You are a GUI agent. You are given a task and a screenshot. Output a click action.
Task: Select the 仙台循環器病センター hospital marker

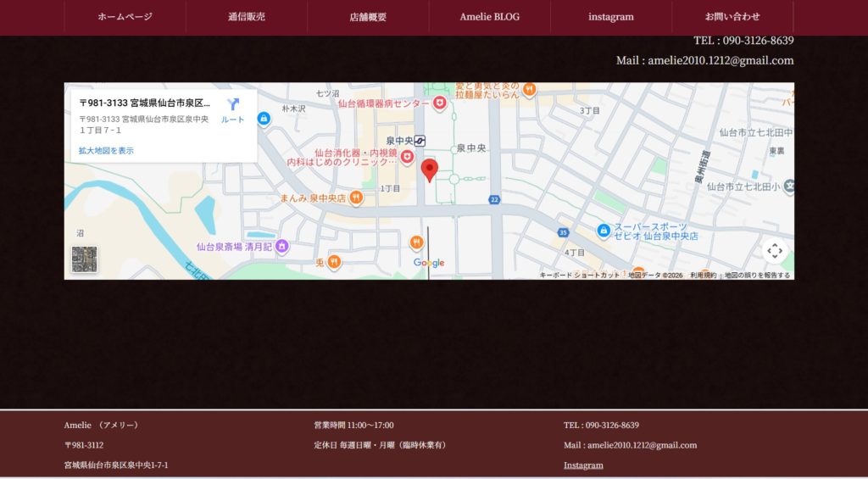439,103
